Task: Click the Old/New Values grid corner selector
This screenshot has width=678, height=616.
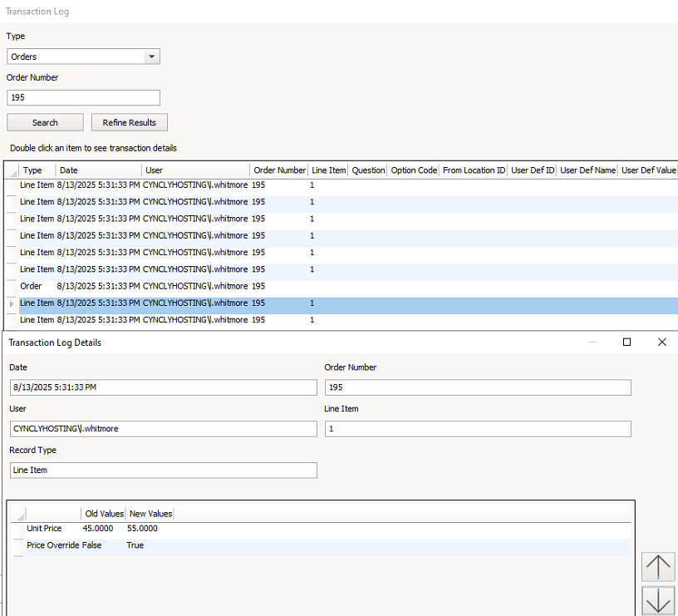Action: (x=18, y=514)
